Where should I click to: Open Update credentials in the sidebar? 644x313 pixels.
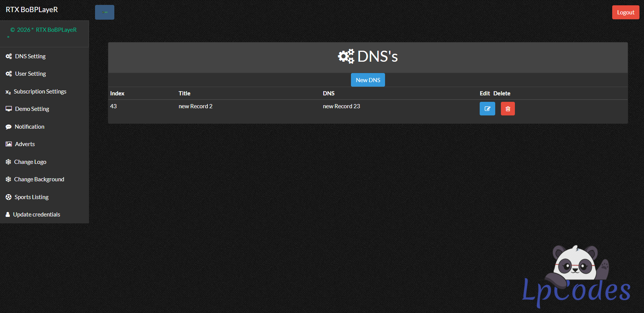pyautogui.click(x=36, y=215)
